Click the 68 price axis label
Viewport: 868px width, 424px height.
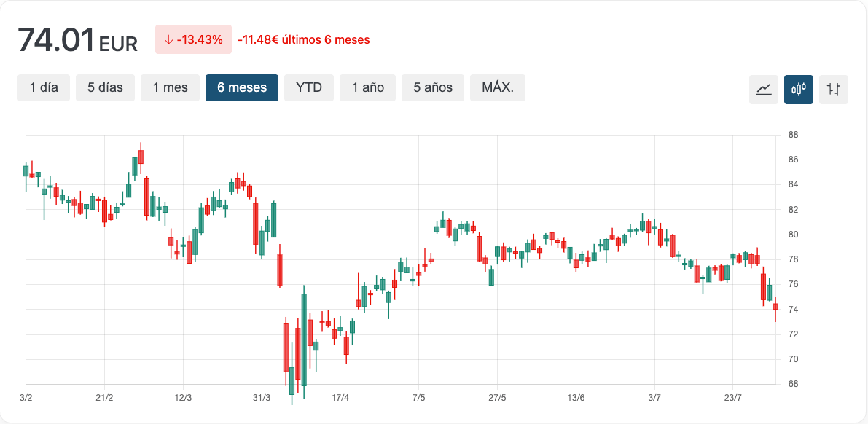[x=793, y=384]
